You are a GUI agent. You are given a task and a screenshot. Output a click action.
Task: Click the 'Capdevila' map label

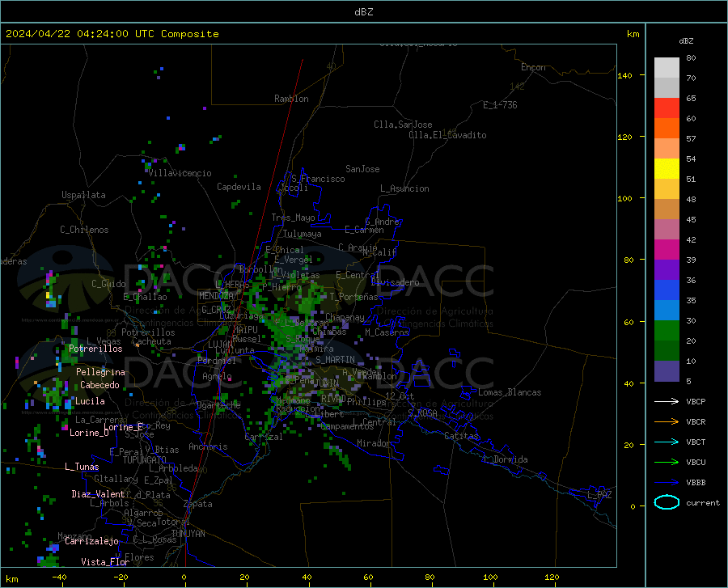click(x=239, y=187)
